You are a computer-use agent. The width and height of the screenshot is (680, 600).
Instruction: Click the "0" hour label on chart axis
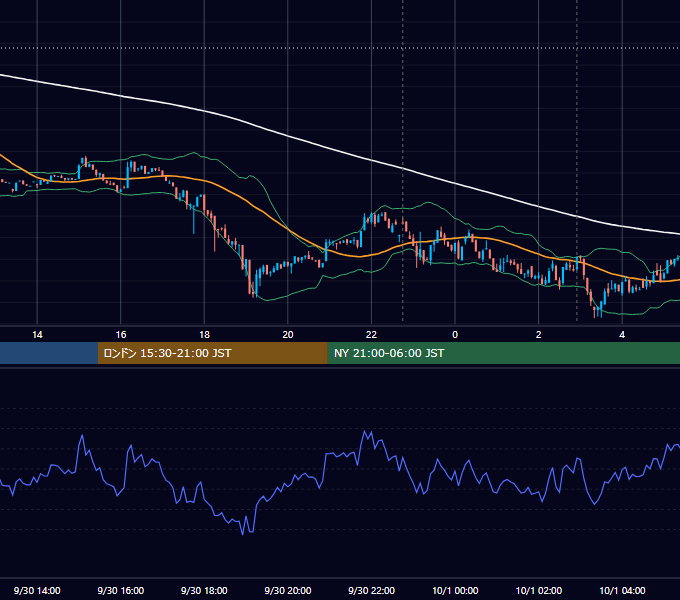pyautogui.click(x=455, y=335)
